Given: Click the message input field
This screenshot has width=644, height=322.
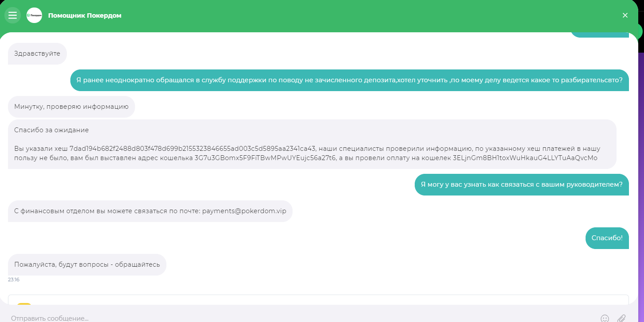Looking at the screenshot, I should point(301,318).
